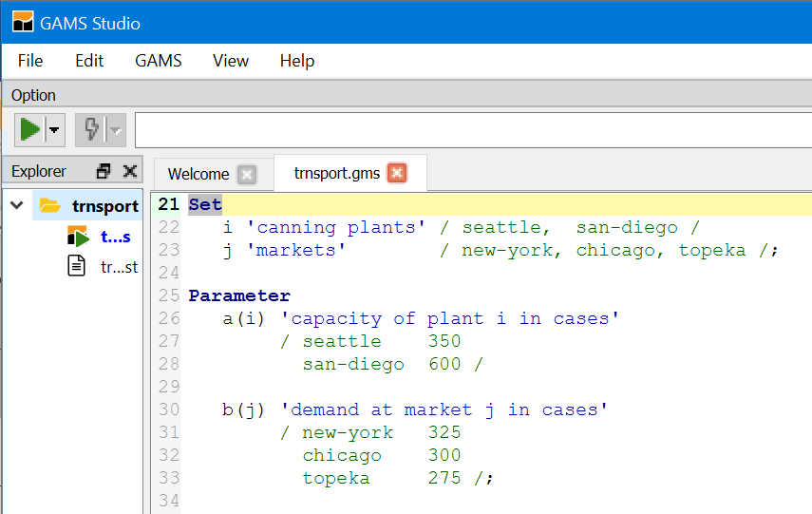
Task: Click the interrupt lightning bolt icon
Action: (92, 129)
